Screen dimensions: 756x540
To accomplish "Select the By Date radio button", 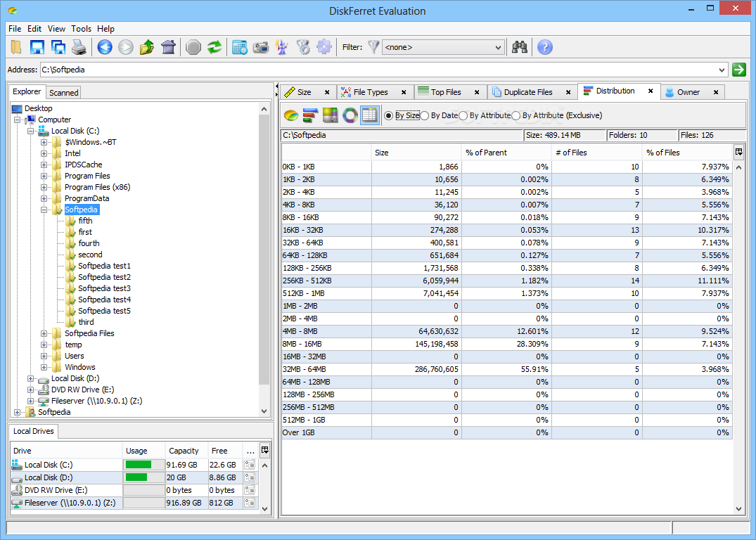I will point(425,116).
